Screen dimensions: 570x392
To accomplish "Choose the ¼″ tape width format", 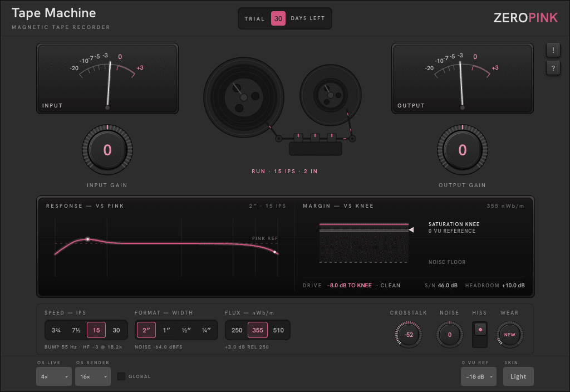I will pyautogui.click(x=207, y=330).
